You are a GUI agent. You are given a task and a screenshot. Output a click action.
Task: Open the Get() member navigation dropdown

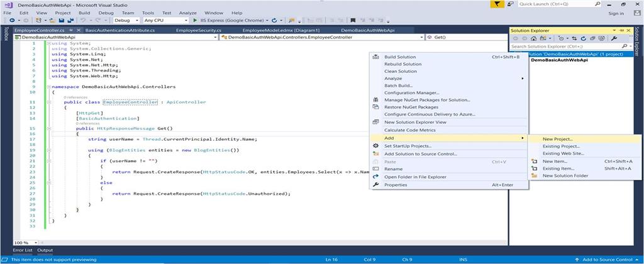467,37
